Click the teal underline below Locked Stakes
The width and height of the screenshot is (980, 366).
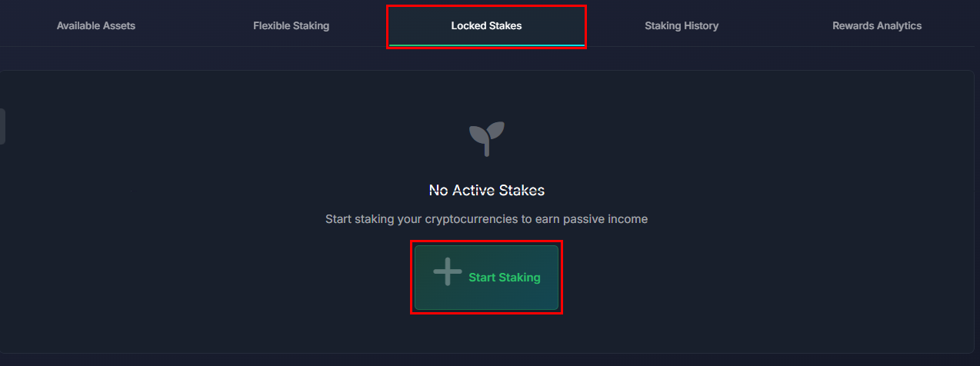click(486, 45)
